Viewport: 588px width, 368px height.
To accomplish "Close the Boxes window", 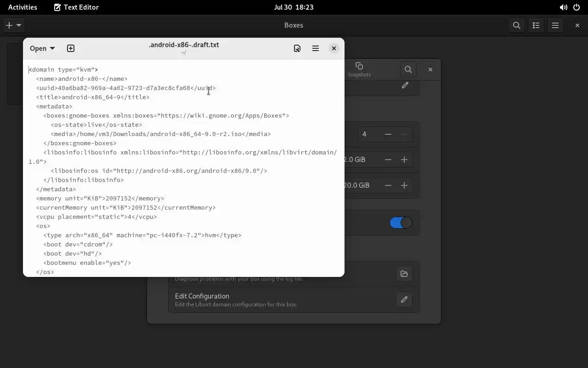I will coord(577,25).
